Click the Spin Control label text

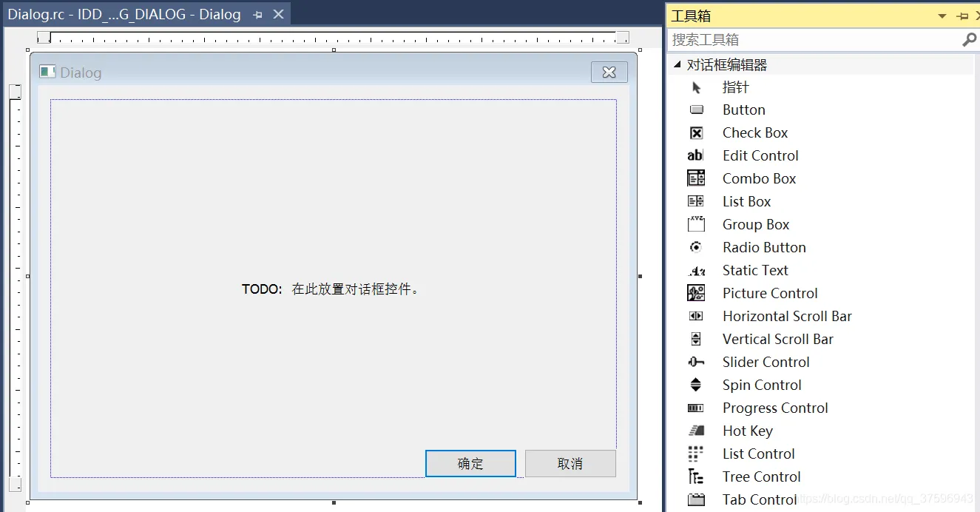tap(762, 385)
